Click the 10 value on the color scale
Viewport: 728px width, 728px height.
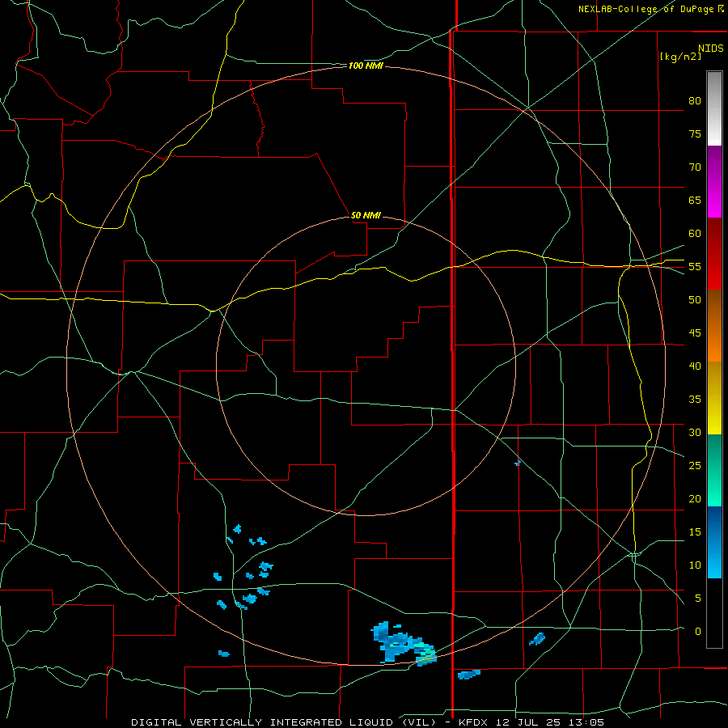(x=695, y=565)
